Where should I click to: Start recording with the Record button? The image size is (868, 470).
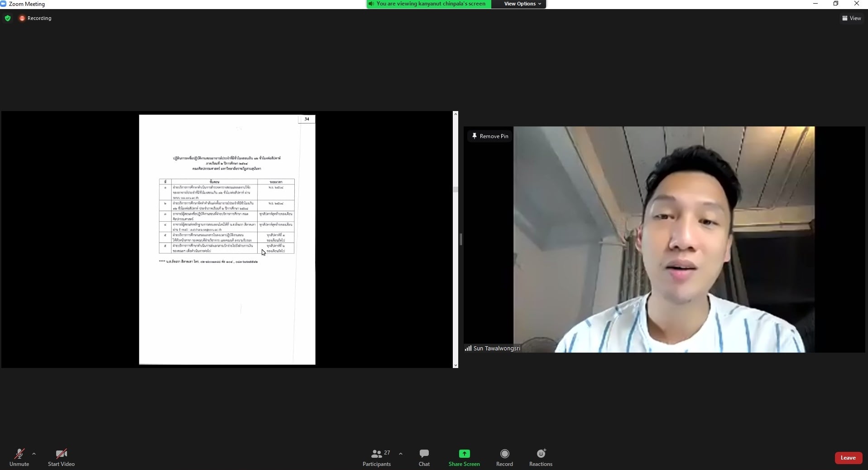click(x=504, y=457)
